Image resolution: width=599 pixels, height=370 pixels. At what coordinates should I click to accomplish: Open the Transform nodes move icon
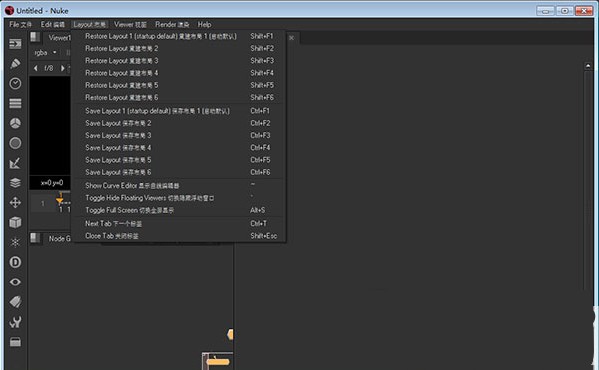click(x=15, y=202)
